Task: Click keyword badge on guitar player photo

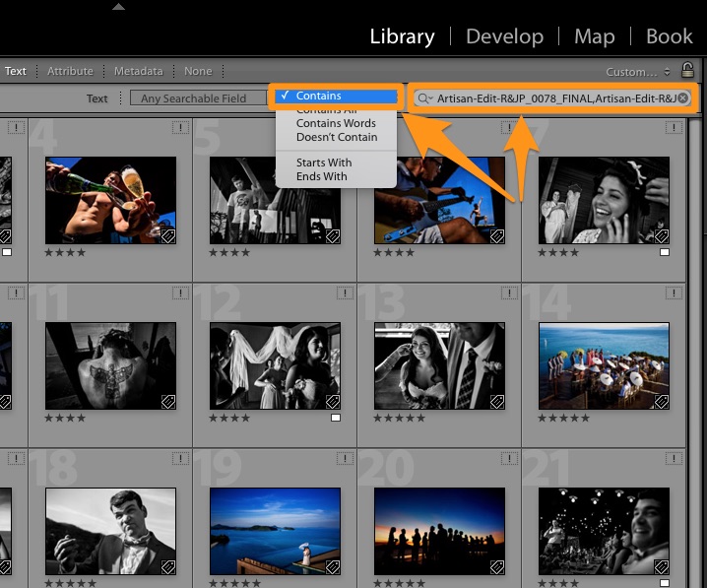Action: pos(497,236)
